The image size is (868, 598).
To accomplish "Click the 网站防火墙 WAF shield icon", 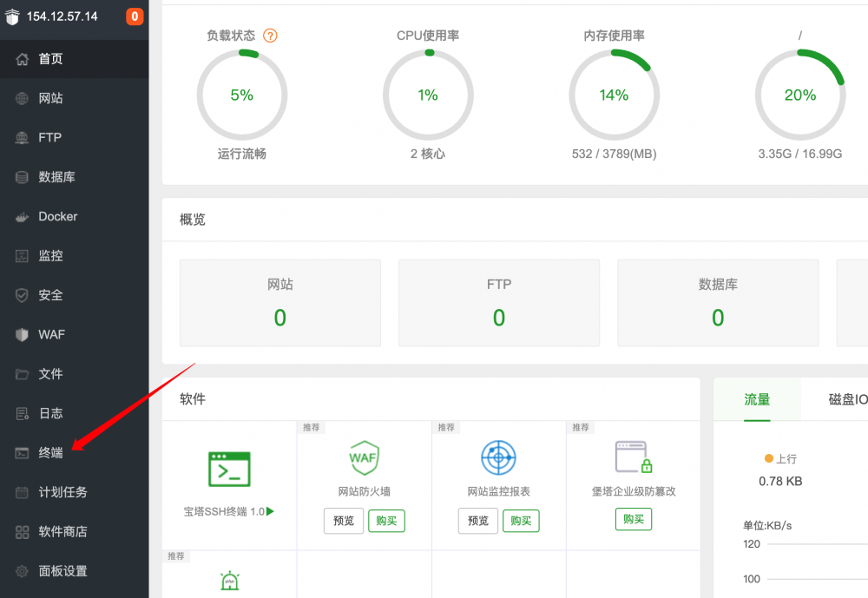I will pos(364,457).
